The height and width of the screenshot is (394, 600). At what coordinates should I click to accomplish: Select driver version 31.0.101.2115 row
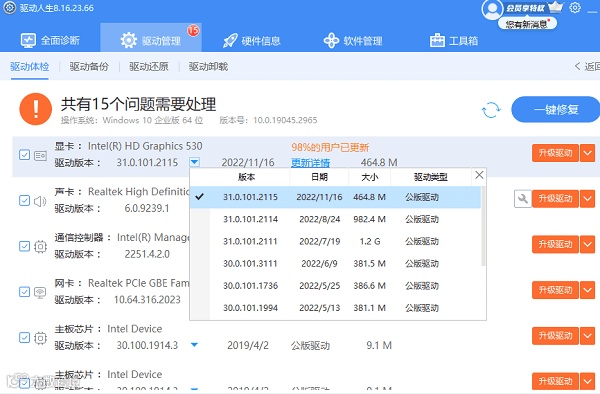(335, 197)
